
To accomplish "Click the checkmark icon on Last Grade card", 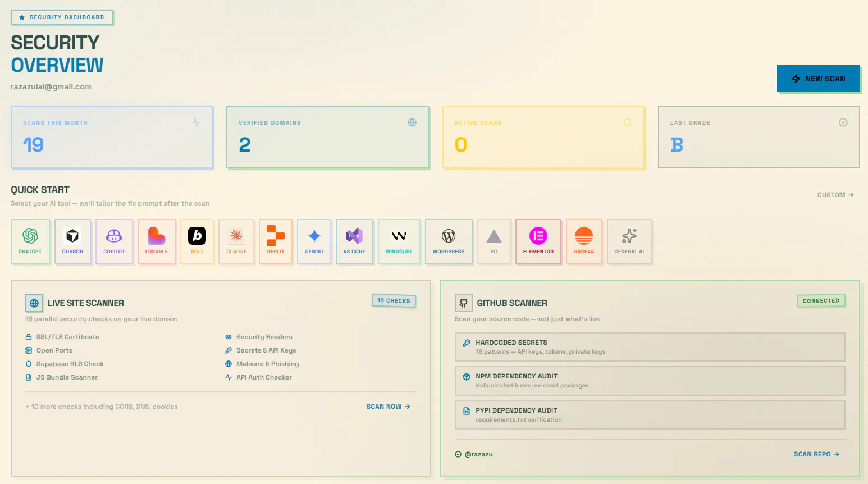I will [843, 122].
